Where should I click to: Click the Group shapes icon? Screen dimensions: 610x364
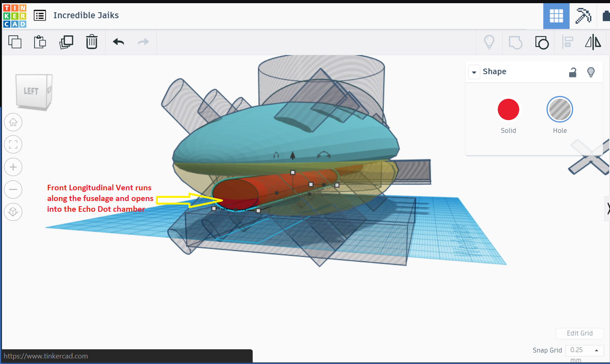[x=515, y=42]
